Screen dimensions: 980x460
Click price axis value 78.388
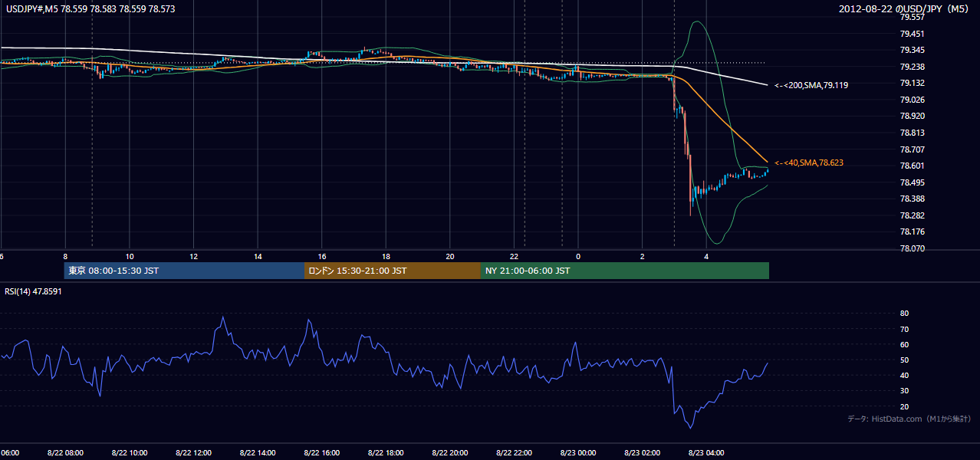coord(912,199)
